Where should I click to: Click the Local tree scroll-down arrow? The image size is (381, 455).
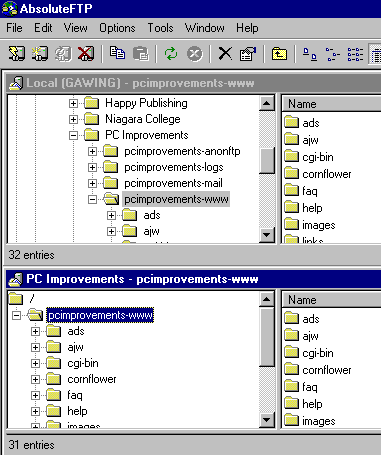click(266, 235)
